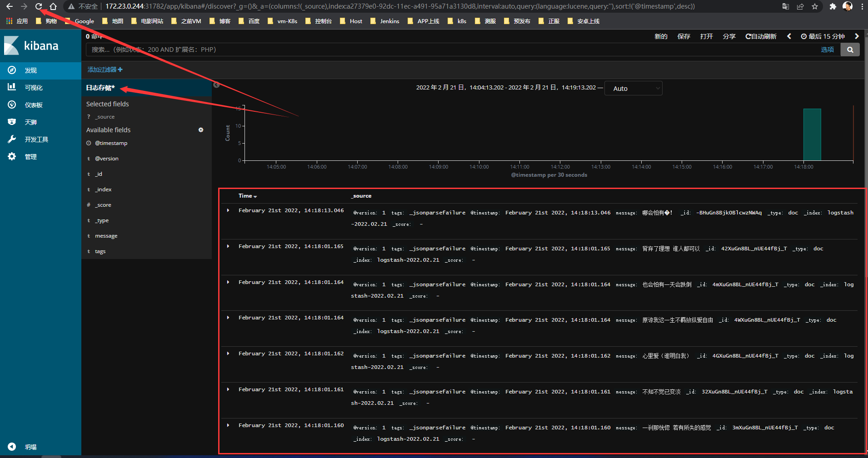This screenshot has width=868, height=458.
Task: Open the 管理 Management page
Action: coord(40,157)
